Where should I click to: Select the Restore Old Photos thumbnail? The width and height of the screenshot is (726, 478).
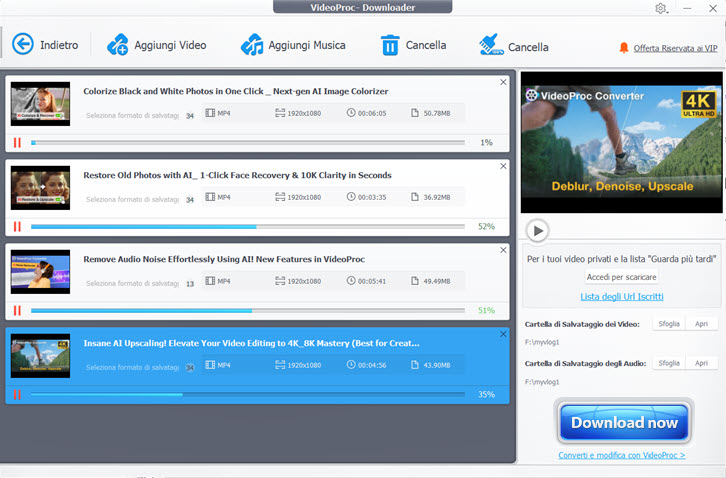click(x=40, y=188)
